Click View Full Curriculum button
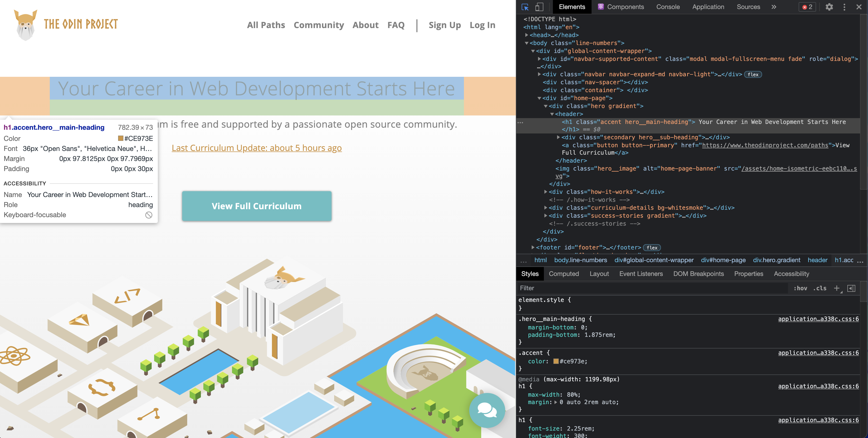This screenshot has height=438, width=868. pos(256,206)
